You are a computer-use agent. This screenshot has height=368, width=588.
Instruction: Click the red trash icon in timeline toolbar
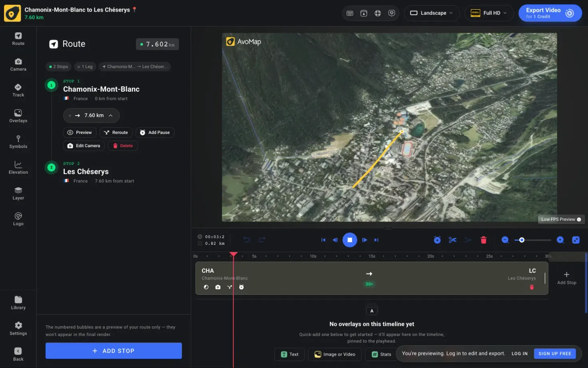483,240
